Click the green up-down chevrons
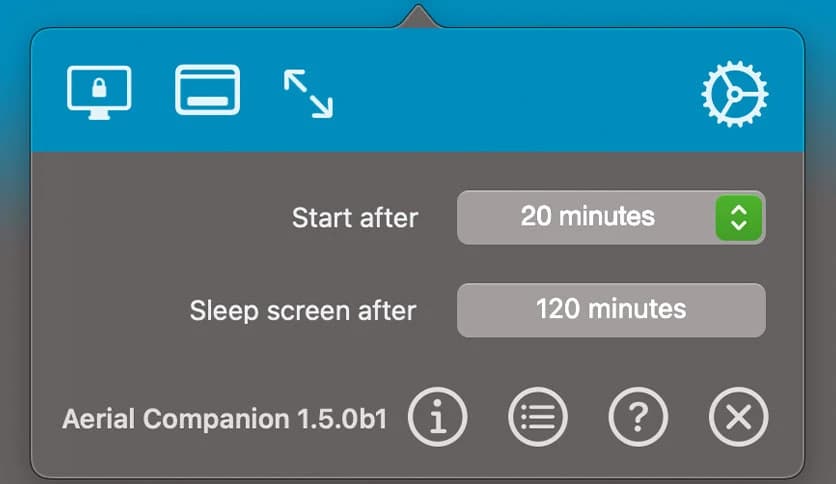Image resolution: width=836 pixels, height=484 pixels. point(739,217)
